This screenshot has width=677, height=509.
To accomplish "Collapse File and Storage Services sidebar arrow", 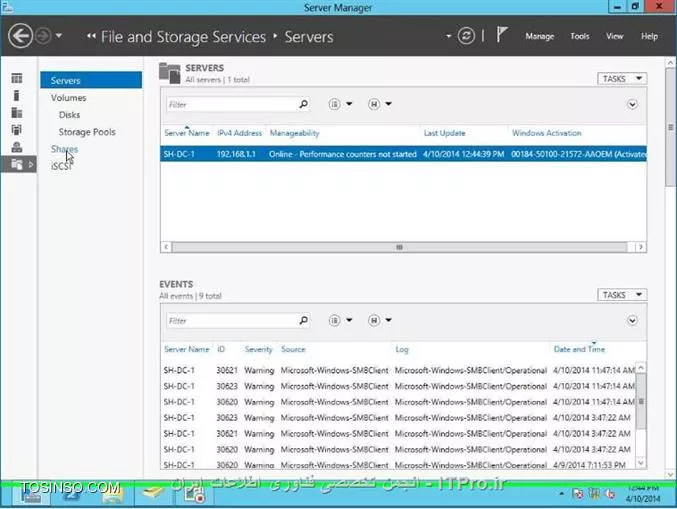I will pyautogui.click(x=31, y=164).
